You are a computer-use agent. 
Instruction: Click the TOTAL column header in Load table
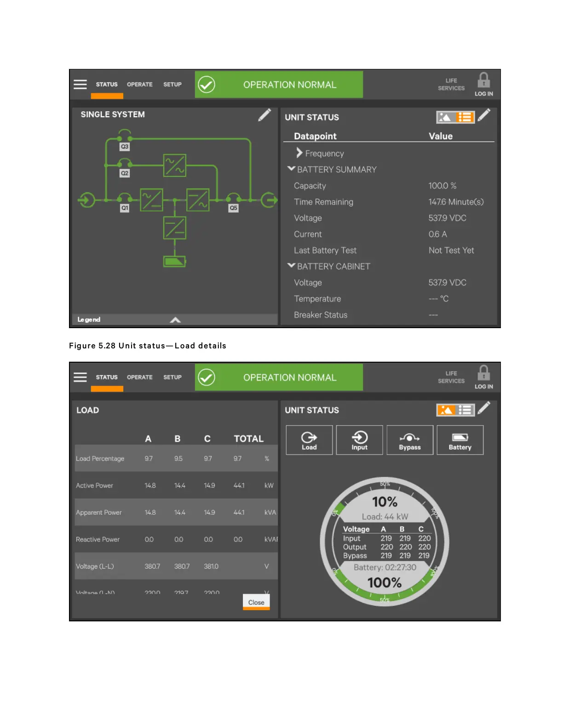click(248, 439)
